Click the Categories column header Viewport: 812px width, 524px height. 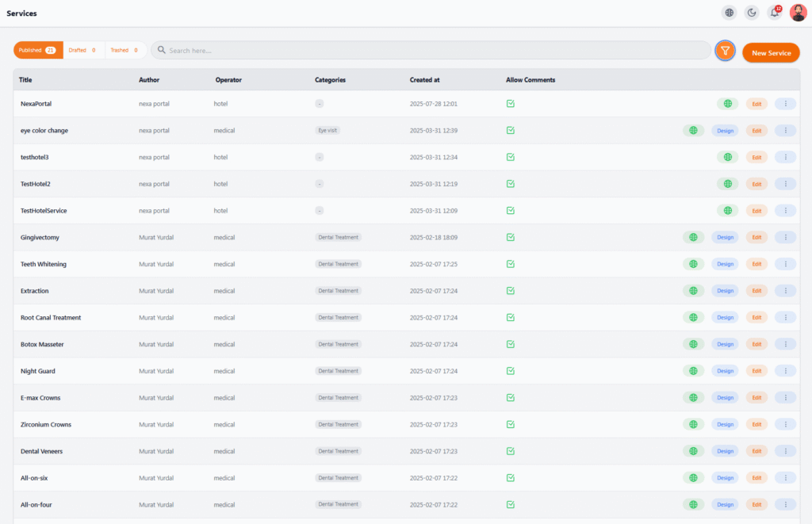[331, 80]
